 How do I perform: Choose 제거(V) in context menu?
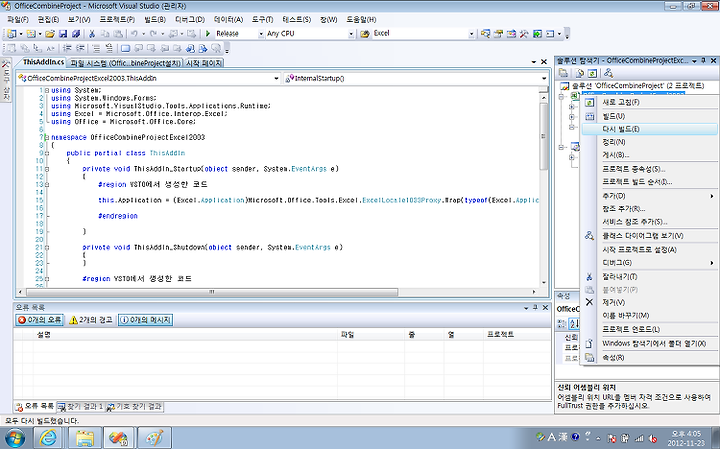point(649,303)
